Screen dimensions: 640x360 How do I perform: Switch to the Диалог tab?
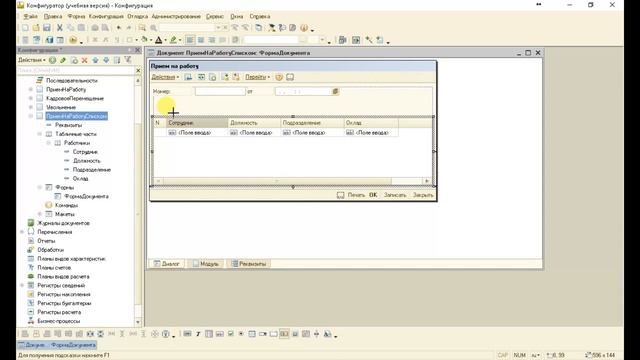tap(167, 264)
